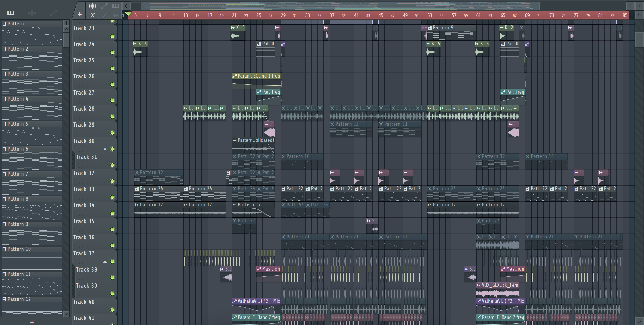Select the automation clip focus icon

(x=104, y=6)
